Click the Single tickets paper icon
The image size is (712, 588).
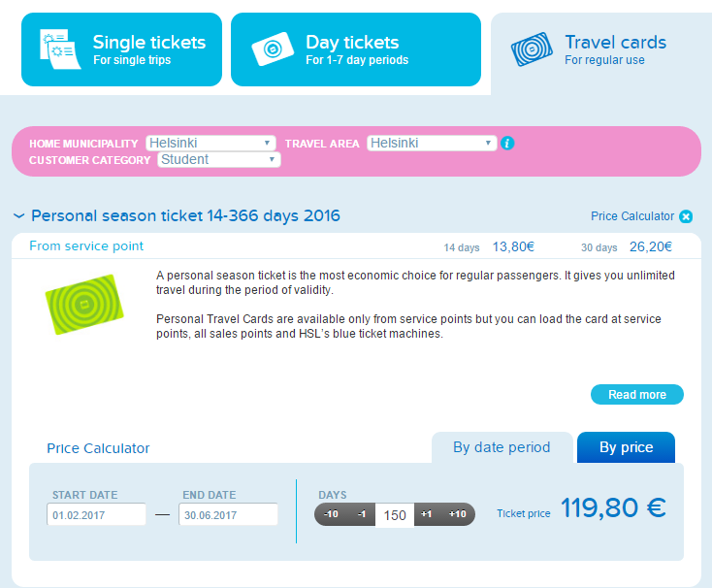pos(60,49)
